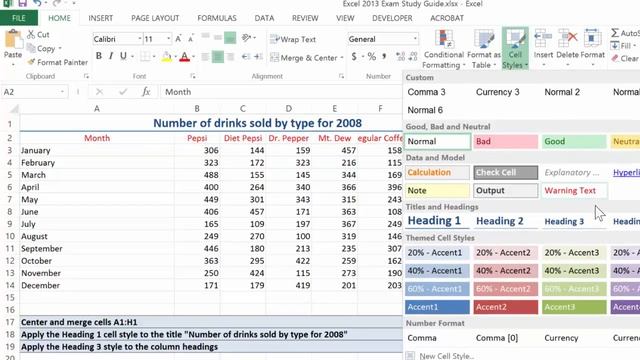Cut the selection with scissors icon
Viewport: 640px width, 360px height.
click(x=31, y=34)
